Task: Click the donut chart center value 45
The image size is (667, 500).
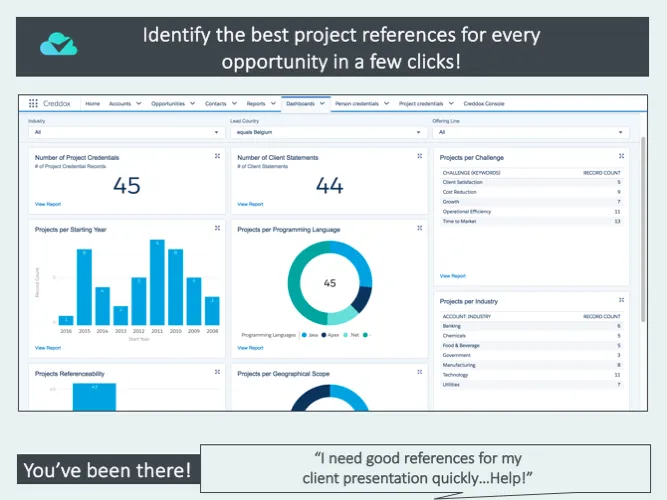Action: [330, 283]
